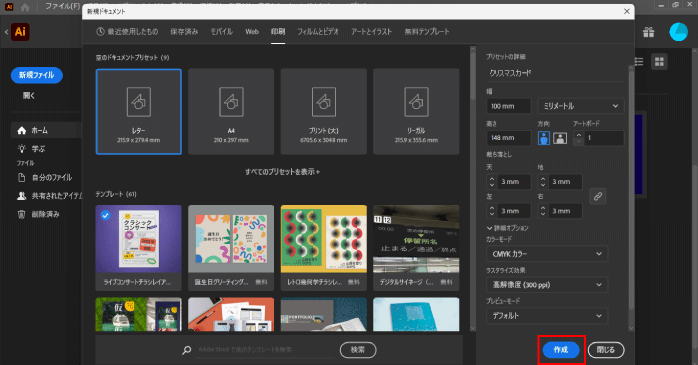The image size is (698, 365).
Task: Switch to list view icon
Action: coord(639,61)
